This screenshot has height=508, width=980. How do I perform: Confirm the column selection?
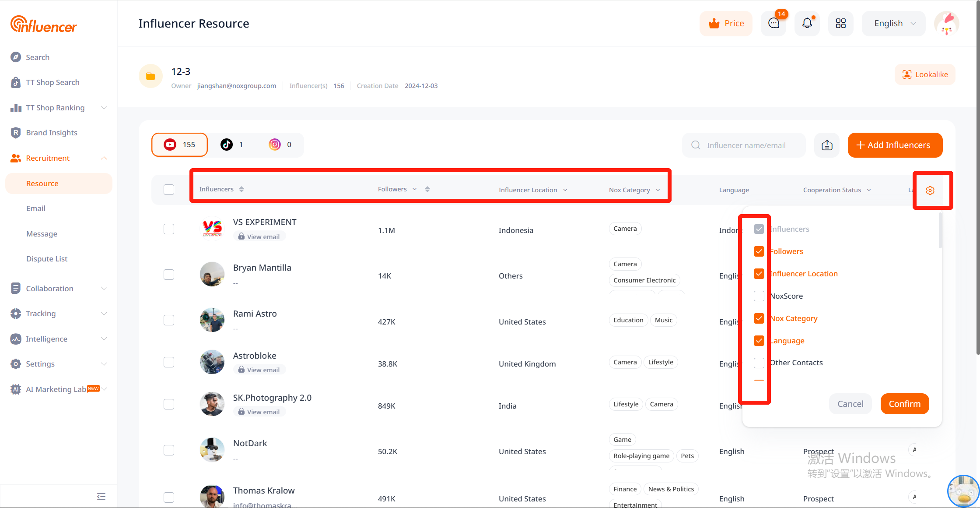pyautogui.click(x=904, y=404)
